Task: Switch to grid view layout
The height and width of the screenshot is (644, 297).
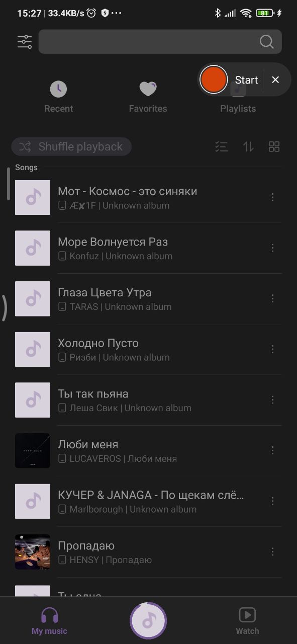Action: [274, 147]
